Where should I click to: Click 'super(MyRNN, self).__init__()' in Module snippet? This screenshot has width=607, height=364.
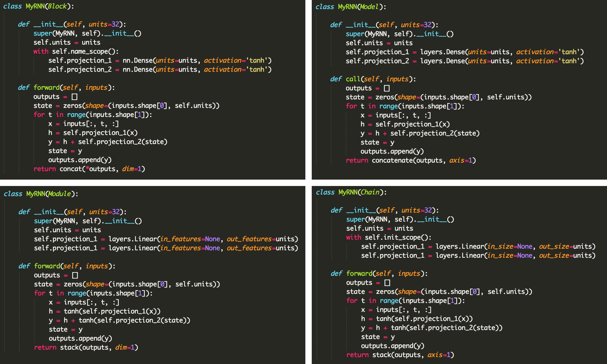tap(88, 221)
